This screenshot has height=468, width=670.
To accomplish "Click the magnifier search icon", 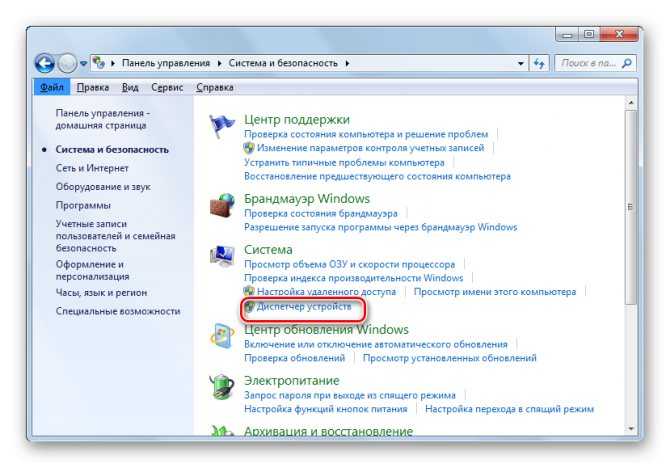I will click(627, 63).
